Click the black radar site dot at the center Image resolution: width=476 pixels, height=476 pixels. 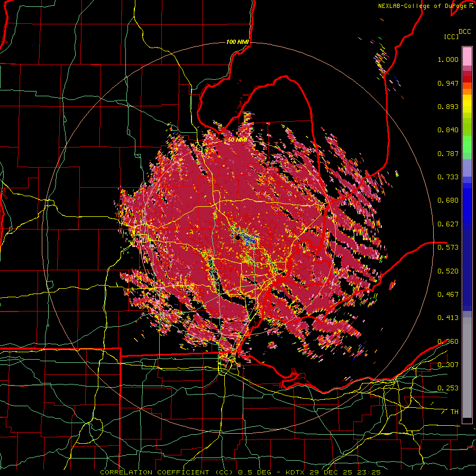(238, 237)
